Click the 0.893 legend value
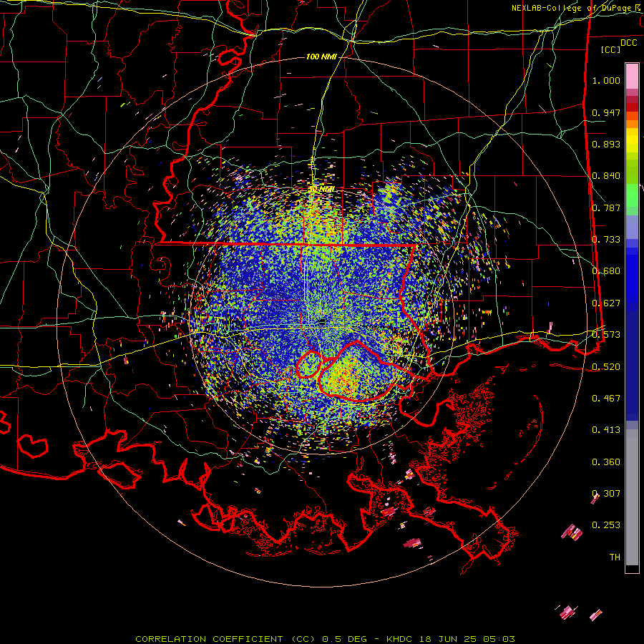 click(x=606, y=144)
